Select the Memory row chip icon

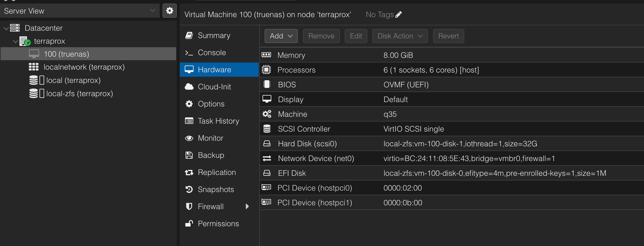click(266, 55)
